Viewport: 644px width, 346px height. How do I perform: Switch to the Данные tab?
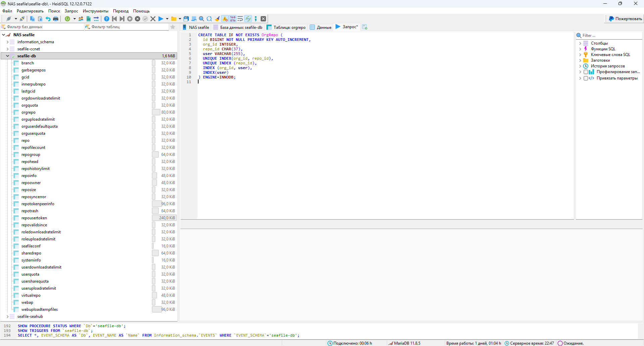[321, 27]
